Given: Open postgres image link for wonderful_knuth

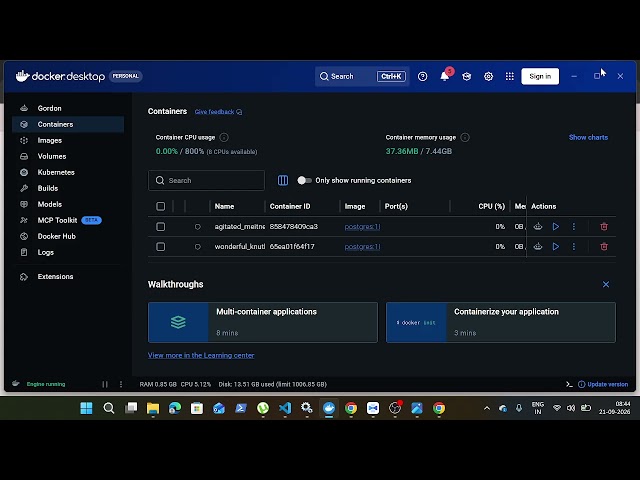Looking at the screenshot, I should 362,247.
